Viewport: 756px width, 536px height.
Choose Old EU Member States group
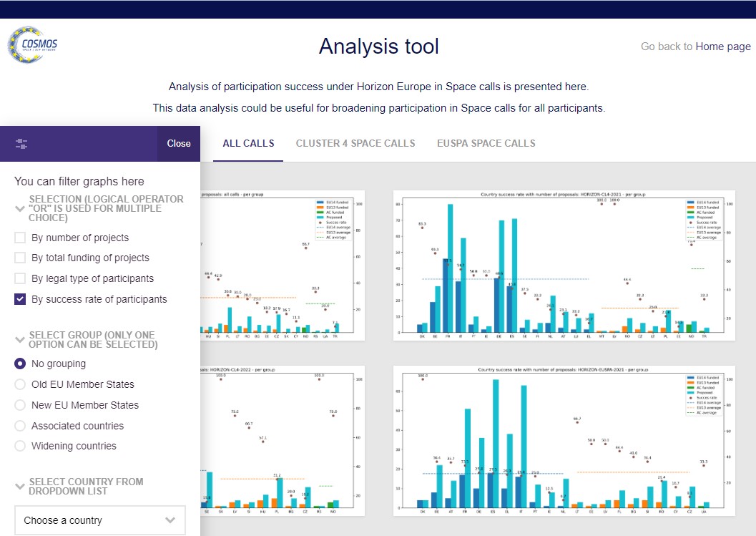21,384
